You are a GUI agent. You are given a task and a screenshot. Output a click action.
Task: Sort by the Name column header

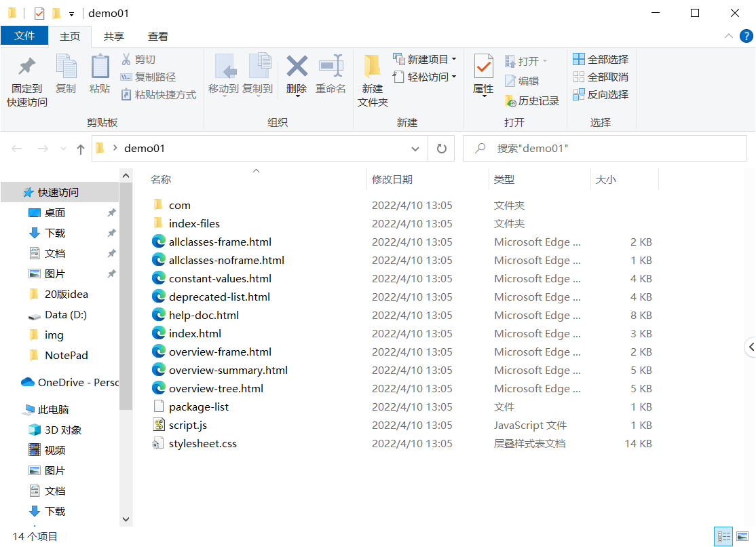coord(161,180)
